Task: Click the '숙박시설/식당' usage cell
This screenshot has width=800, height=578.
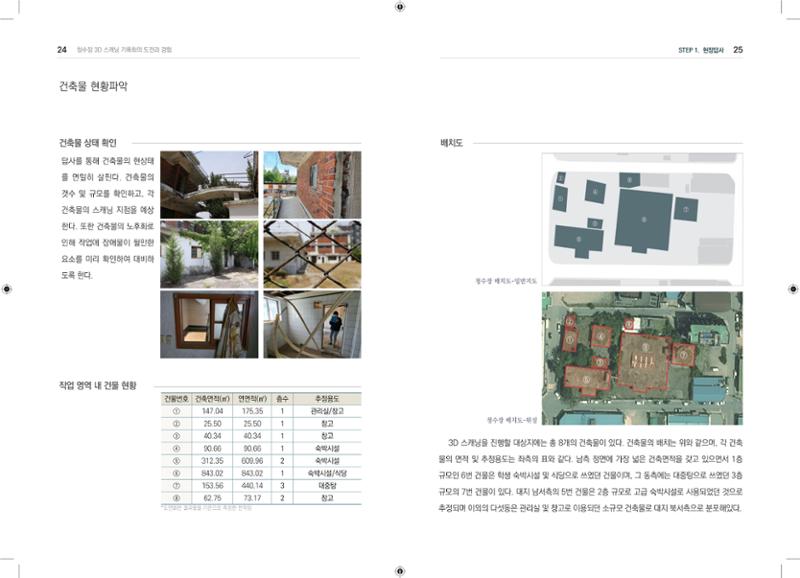Action: point(327,473)
